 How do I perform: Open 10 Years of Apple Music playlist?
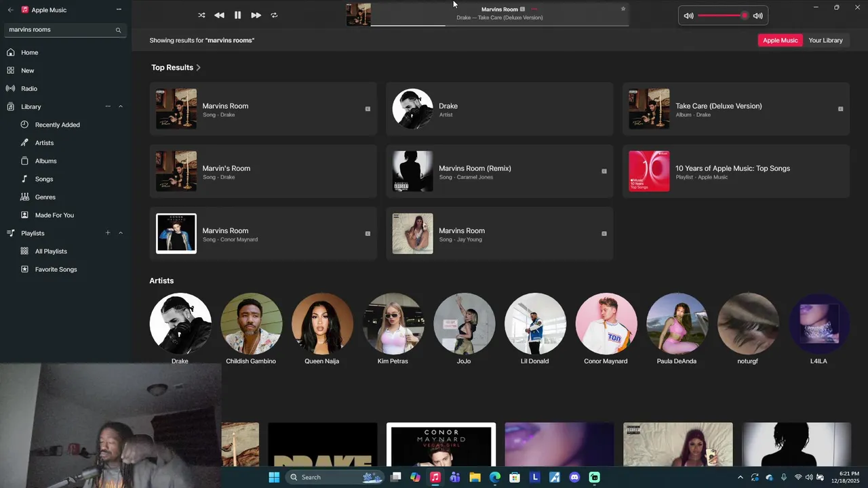[736, 171]
